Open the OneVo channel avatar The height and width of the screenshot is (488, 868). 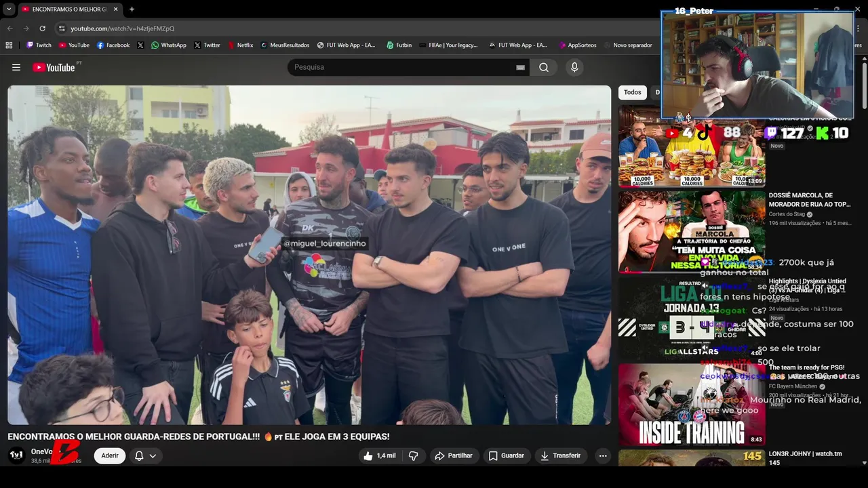(16, 455)
